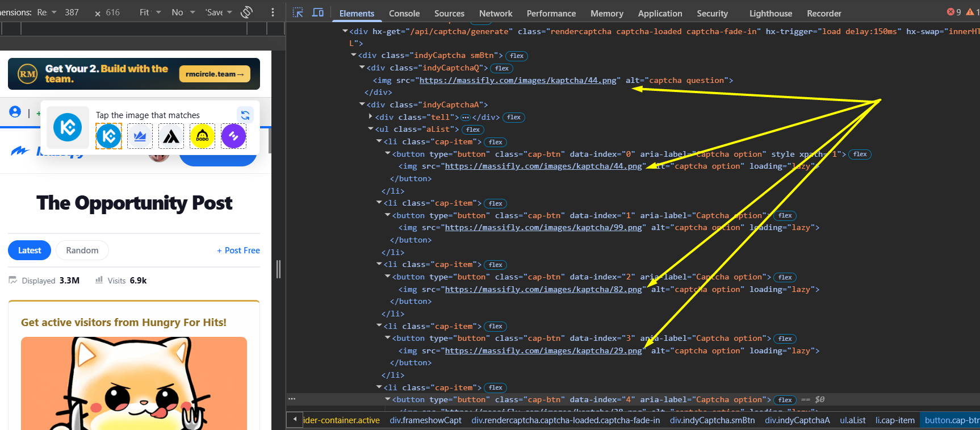Click the + Post Free link
Image resolution: width=980 pixels, height=430 pixels.
click(x=238, y=251)
